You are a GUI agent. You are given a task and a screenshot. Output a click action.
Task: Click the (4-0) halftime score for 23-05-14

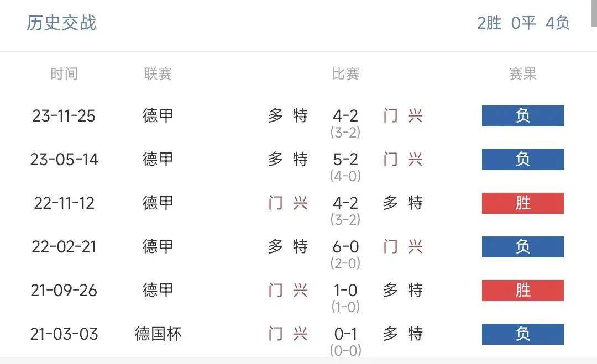coord(345,176)
